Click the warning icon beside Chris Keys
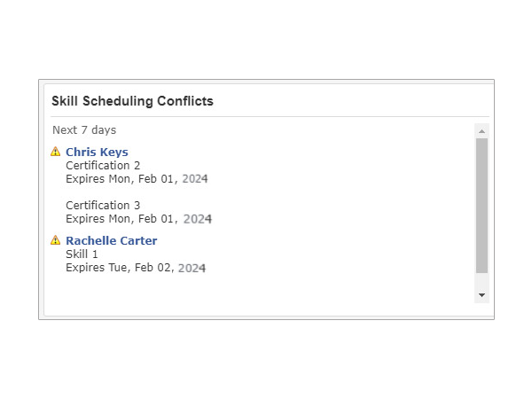 [55, 152]
